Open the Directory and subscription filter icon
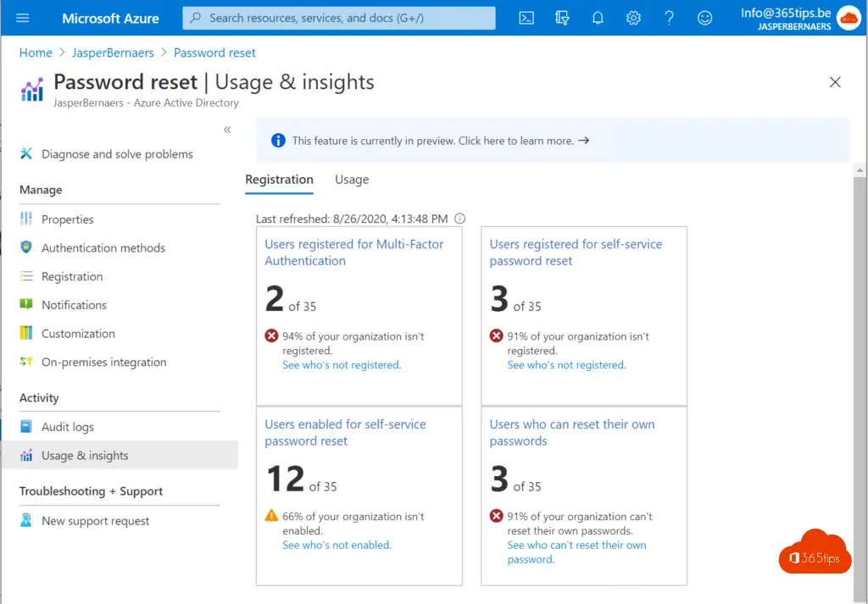Screen dimensions: 868x604 (x=562, y=18)
